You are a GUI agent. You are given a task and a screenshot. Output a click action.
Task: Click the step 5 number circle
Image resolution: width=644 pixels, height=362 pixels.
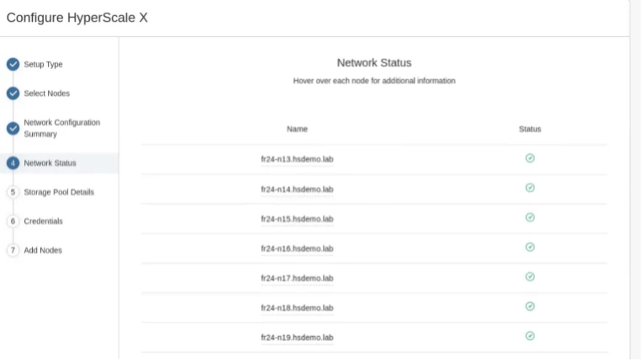(13, 192)
